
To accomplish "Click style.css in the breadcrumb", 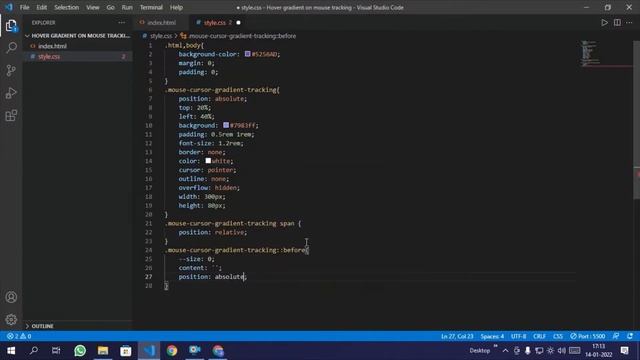I will coord(161,36).
